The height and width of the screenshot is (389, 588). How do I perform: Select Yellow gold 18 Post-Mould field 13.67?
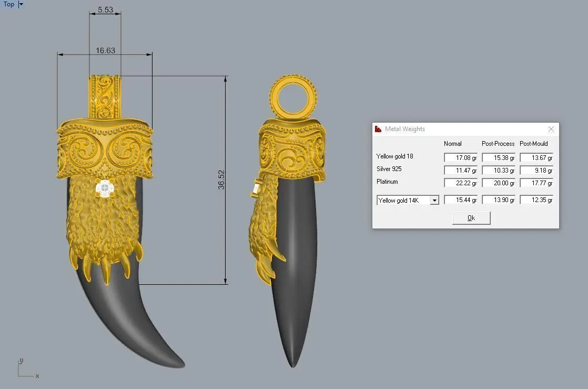tap(536, 158)
